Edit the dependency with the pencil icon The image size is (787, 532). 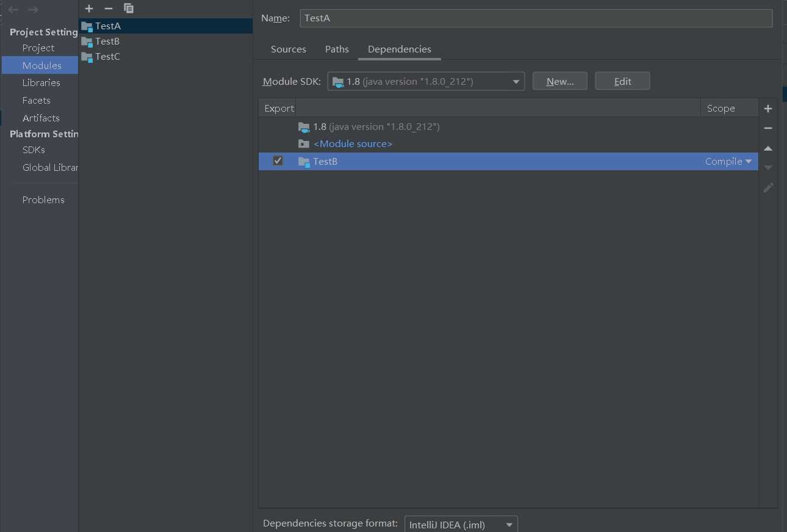[768, 188]
